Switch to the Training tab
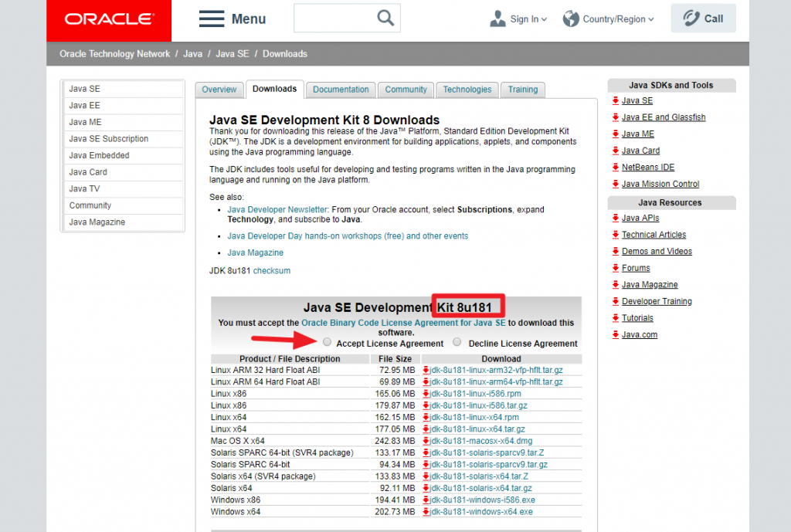The width and height of the screenshot is (791, 532). tap(523, 90)
